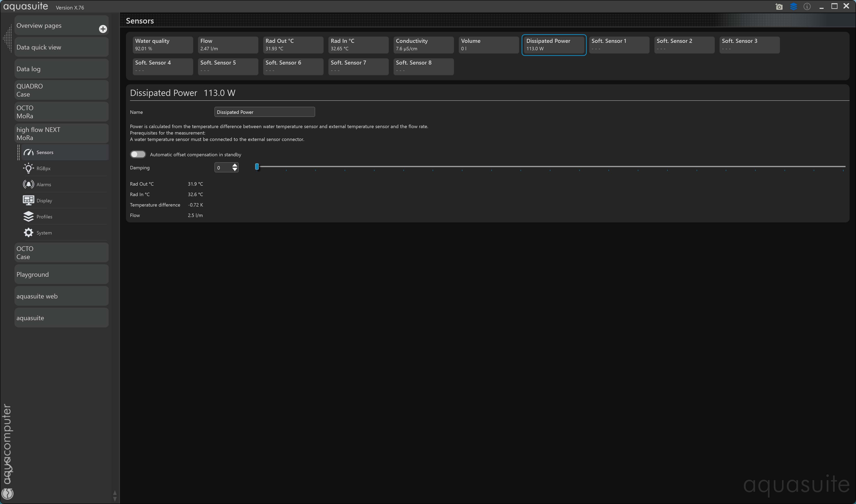Click the Sensors gauge icon in sidebar
The image size is (856, 504).
pos(28,152)
